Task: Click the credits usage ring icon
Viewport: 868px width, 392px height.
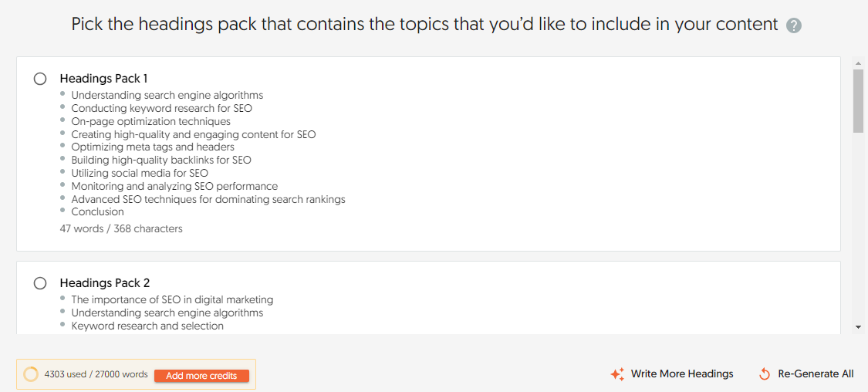Action: point(31,374)
